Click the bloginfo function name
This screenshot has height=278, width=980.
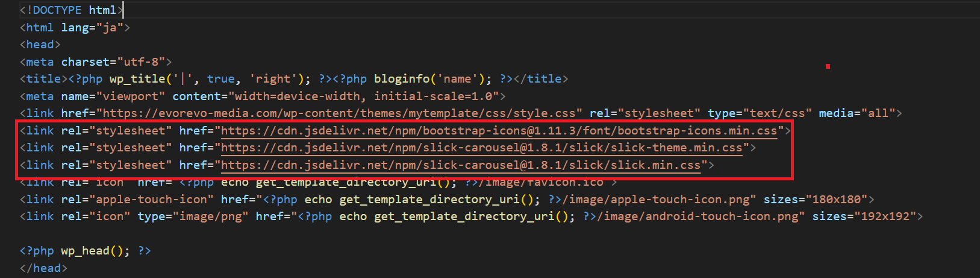coord(401,79)
